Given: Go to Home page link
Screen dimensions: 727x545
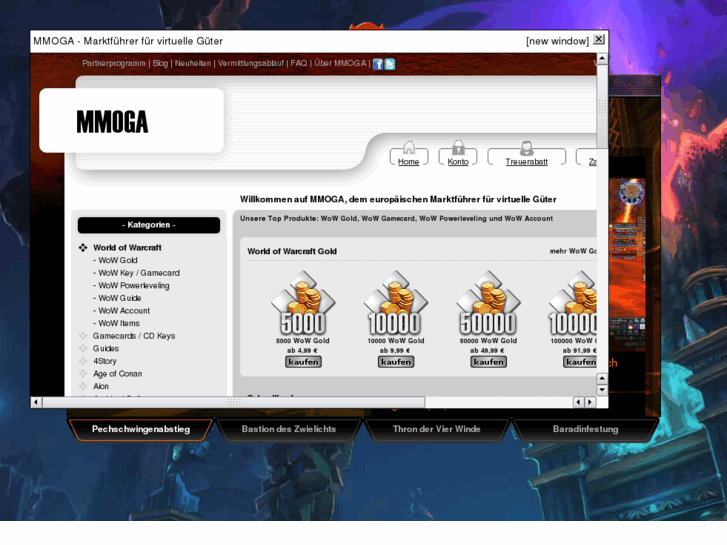Looking at the screenshot, I should point(408,161).
